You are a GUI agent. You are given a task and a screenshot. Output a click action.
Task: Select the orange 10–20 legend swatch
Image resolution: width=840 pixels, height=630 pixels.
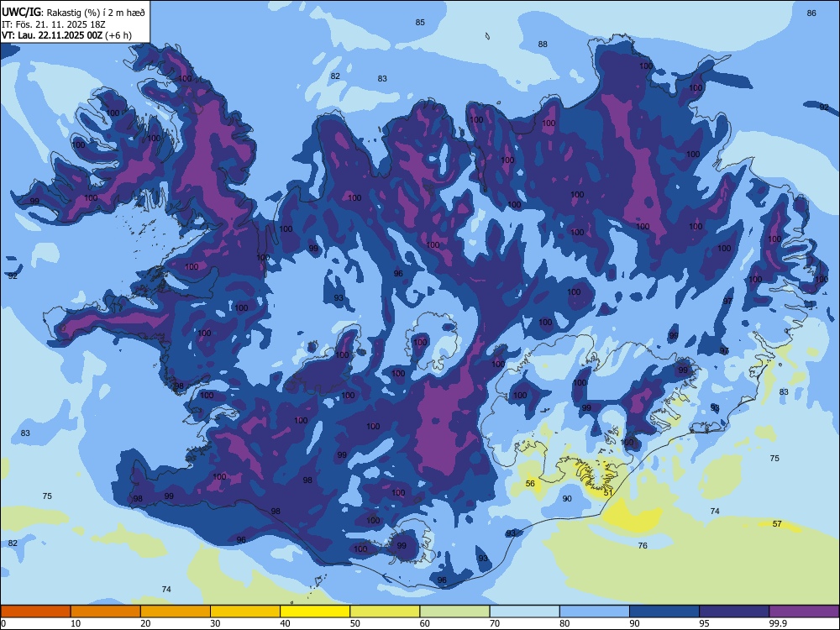coord(106,612)
